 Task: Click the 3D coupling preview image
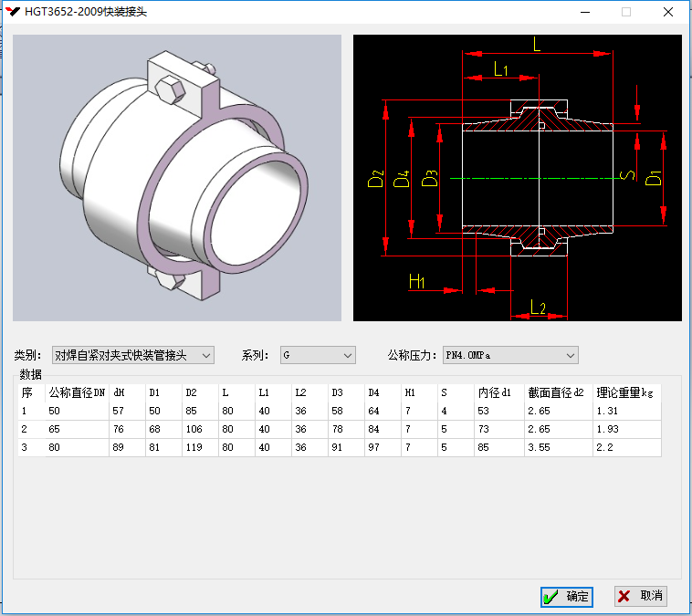(177, 178)
